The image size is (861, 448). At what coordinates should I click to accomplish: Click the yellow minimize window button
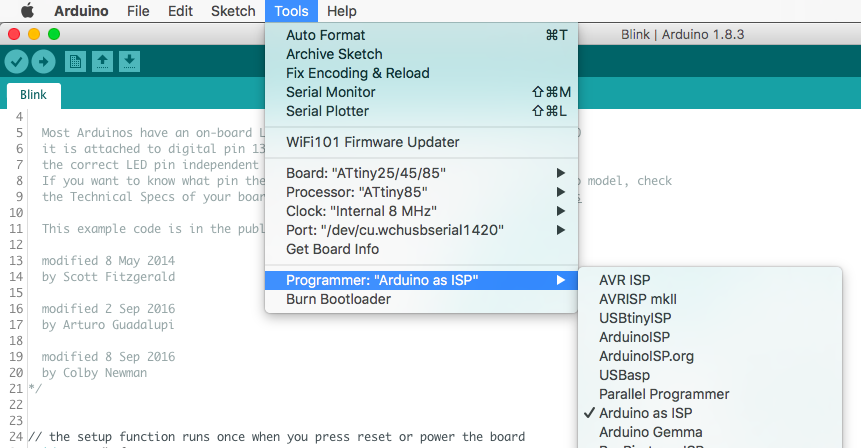coord(34,35)
